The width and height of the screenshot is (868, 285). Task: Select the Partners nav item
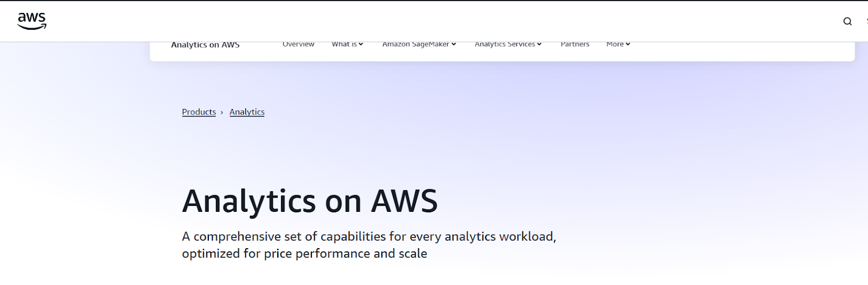[x=575, y=44]
